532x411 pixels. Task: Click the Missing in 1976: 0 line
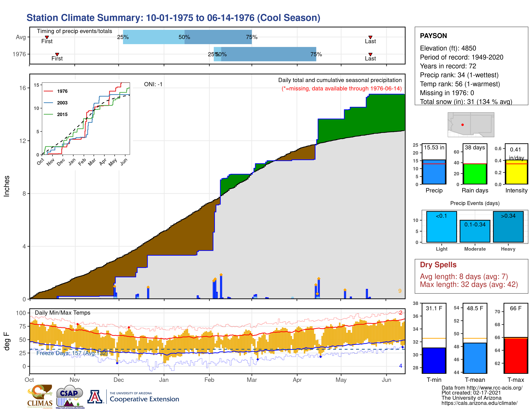[447, 93]
